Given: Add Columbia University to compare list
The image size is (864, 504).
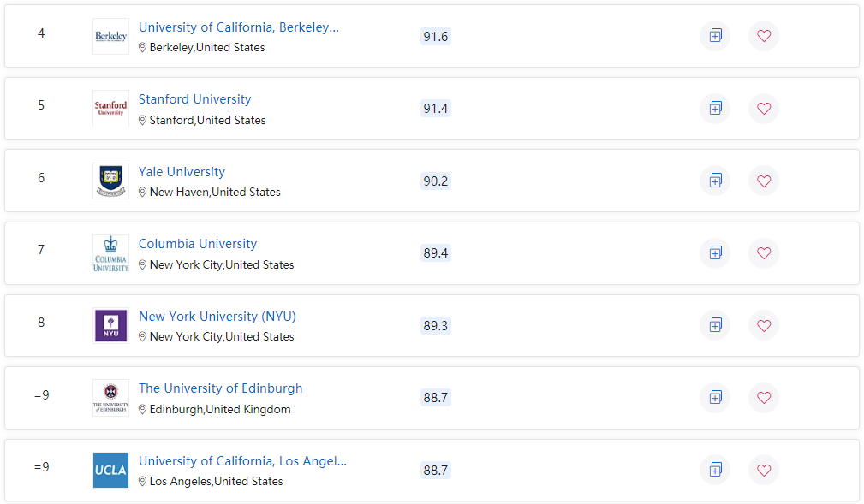Looking at the screenshot, I should 715,252.
